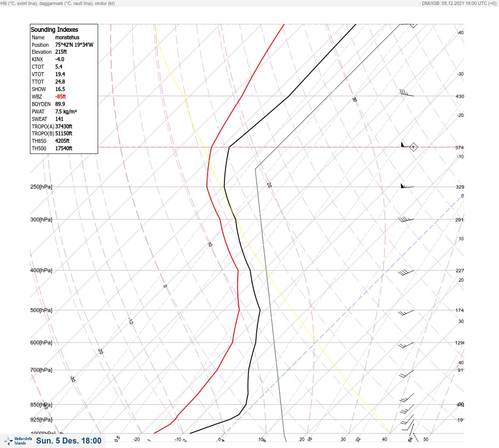Click the CTOT value 5.4

coord(59,67)
